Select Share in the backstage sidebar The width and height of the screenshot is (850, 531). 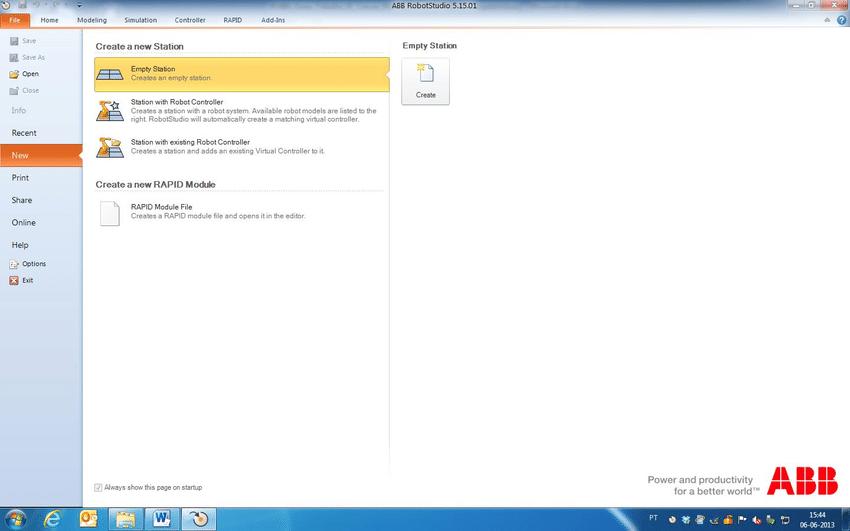coord(41,200)
